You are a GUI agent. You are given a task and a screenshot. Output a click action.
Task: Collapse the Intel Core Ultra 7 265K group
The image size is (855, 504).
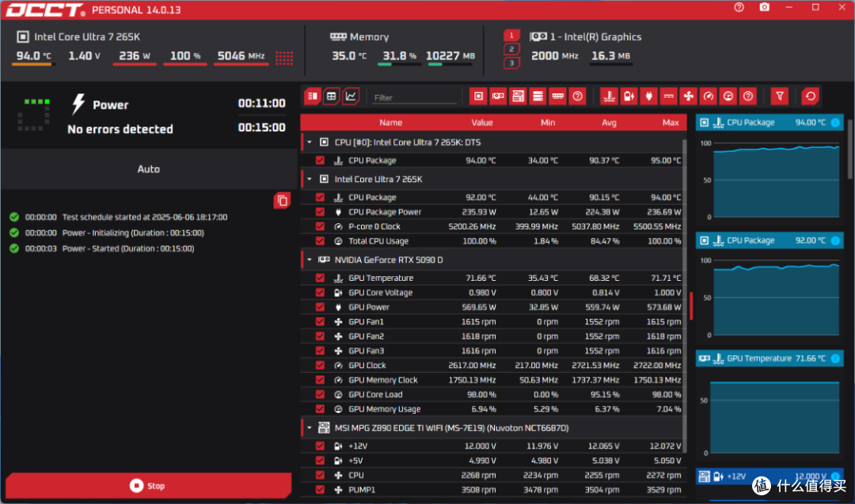click(x=310, y=180)
